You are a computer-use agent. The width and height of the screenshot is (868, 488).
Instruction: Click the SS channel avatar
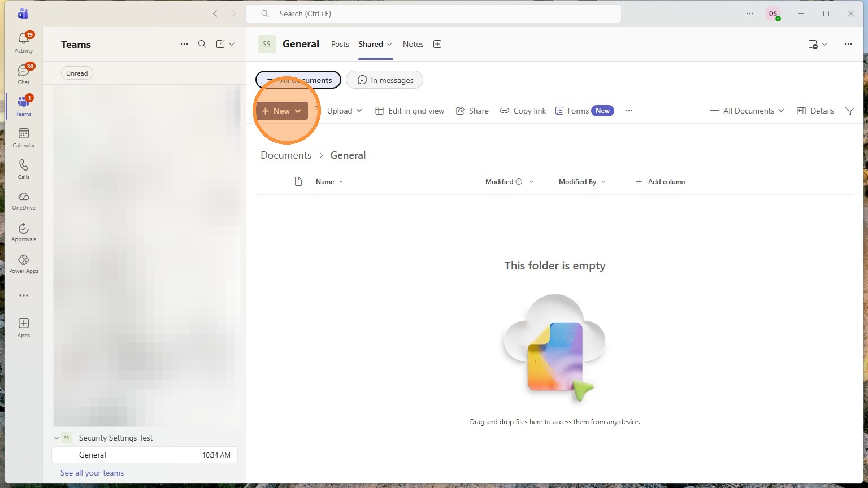click(x=267, y=44)
